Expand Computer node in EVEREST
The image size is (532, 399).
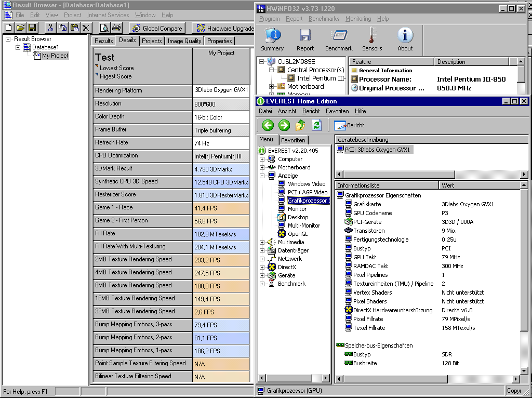point(262,159)
